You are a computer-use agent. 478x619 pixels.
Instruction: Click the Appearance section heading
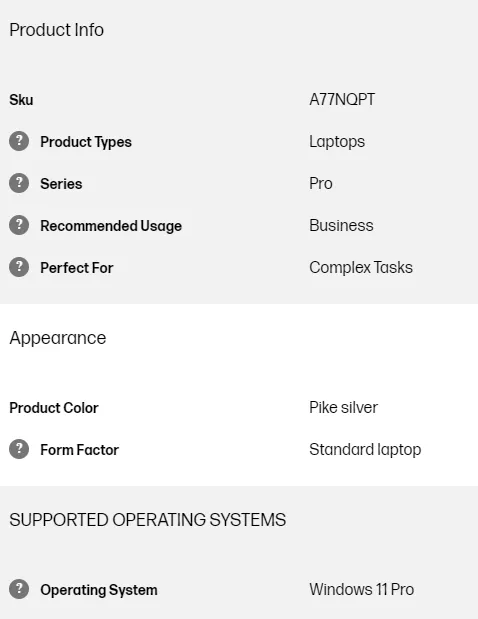pyautogui.click(x=58, y=338)
